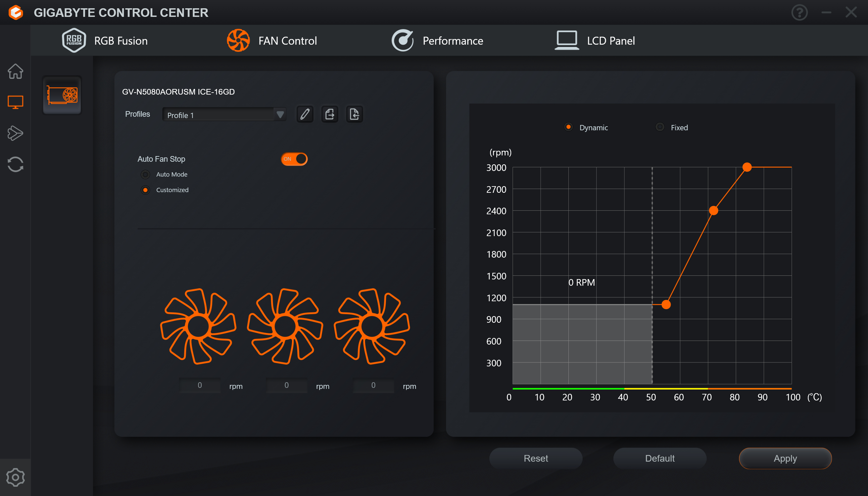
Task: Select the Auto Mode radio button
Action: point(145,174)
